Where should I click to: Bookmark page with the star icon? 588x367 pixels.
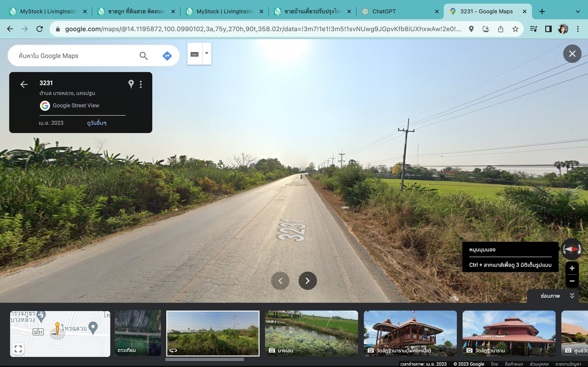515,29
